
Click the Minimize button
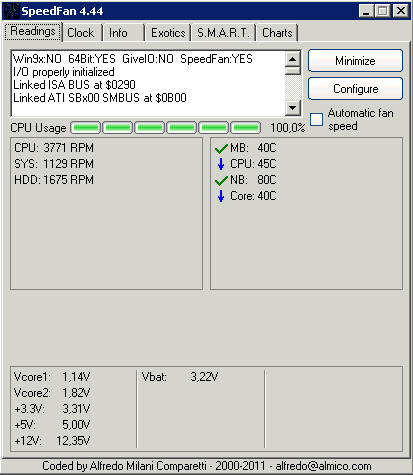(355, 61)
